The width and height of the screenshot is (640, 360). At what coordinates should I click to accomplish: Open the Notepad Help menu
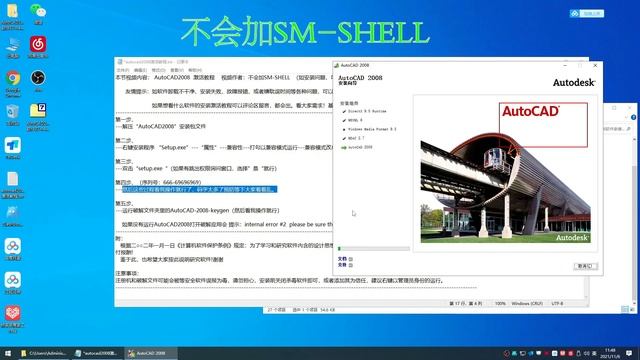tap(195, 70)
